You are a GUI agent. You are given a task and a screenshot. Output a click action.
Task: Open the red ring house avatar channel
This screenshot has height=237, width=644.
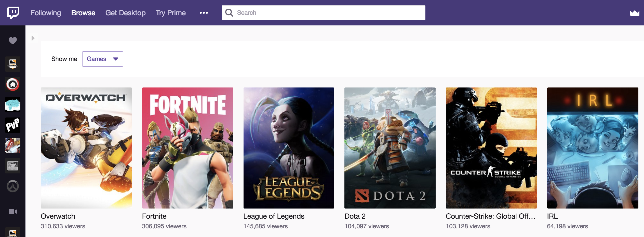tap(13, 84)
